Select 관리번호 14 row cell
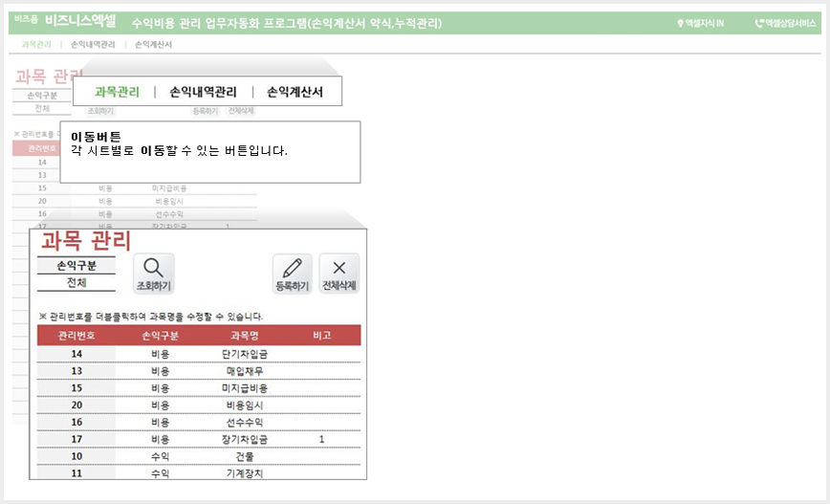This screenshot has width=830, height=504. [76, 354]
